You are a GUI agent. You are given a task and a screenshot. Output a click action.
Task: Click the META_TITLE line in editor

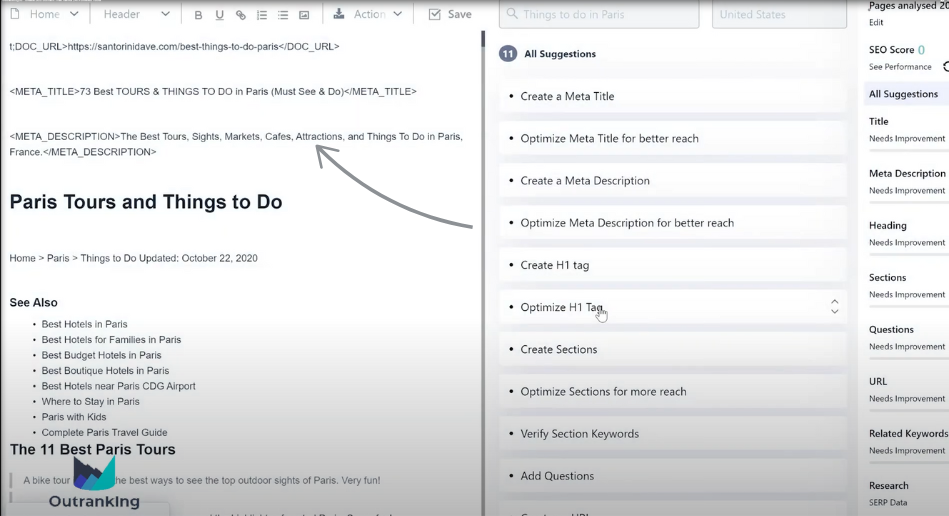tap(212, 92)
